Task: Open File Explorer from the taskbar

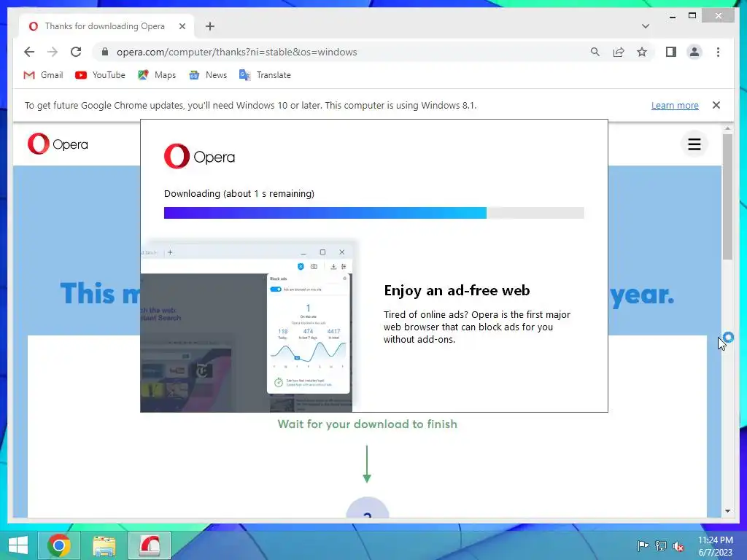Action: click(104, 545)
